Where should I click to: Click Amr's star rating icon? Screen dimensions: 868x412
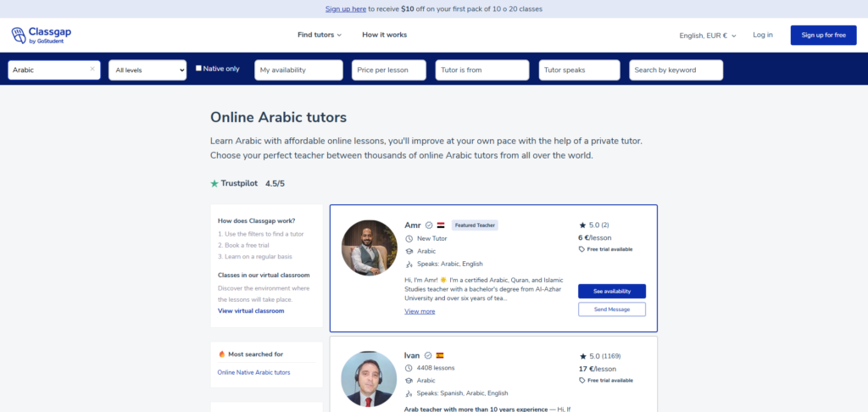point(582,225)
